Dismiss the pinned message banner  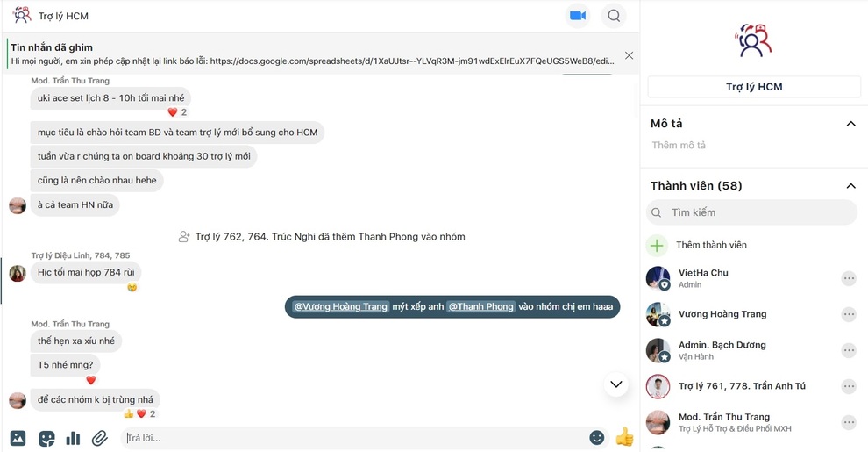(629, 55)
